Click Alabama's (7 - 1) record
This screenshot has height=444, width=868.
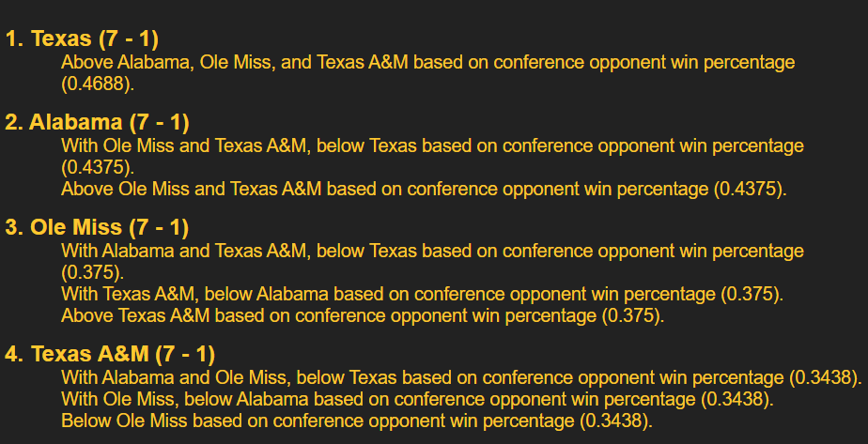tap(159, 122)
